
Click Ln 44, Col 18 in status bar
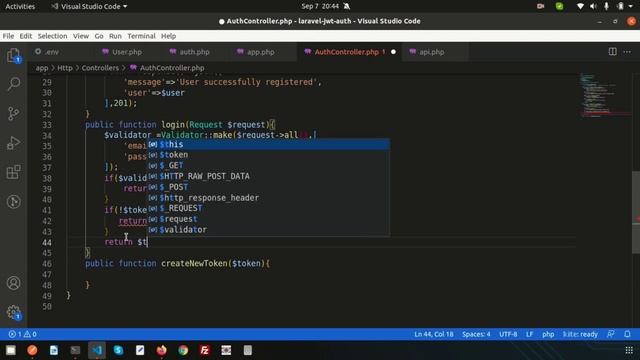coord(433,334)
